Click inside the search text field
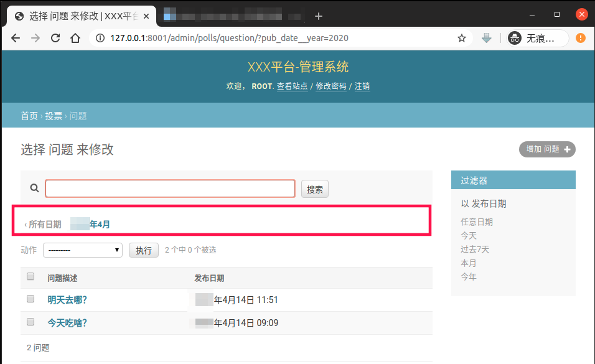The height and width of the screenshot is (364, 595). click(170, 189)
